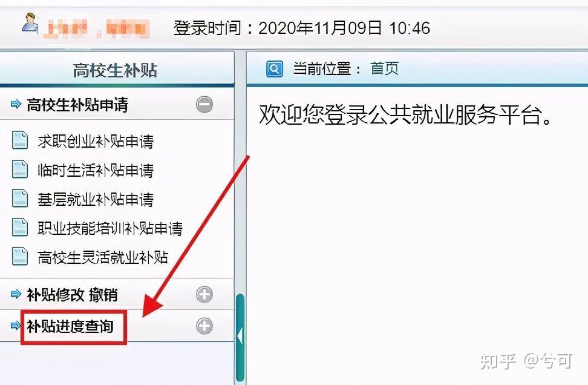Click the user avatar icon
The width and height of the screenshot is (588, 385).
click(30, 23)
